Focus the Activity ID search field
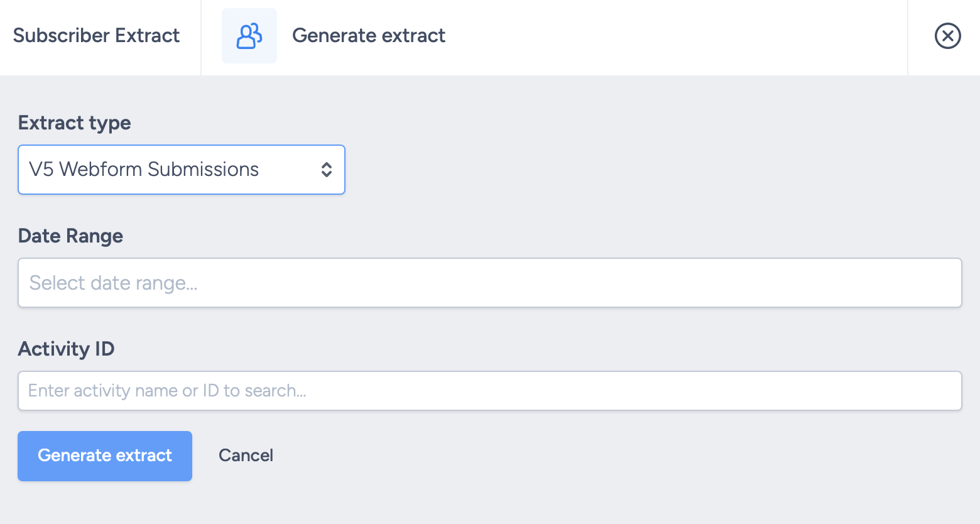 pyautogui.click(x=489, y=391)
